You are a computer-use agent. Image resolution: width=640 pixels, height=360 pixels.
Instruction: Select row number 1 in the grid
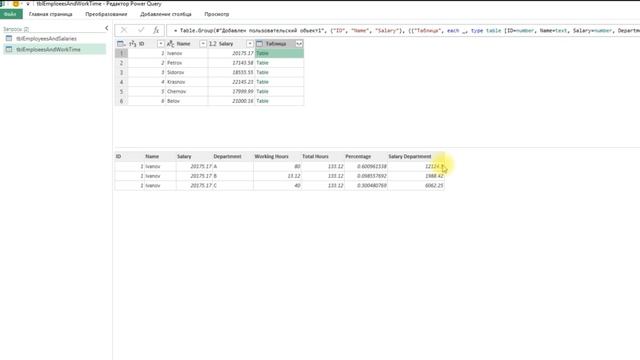coord(121,53)
